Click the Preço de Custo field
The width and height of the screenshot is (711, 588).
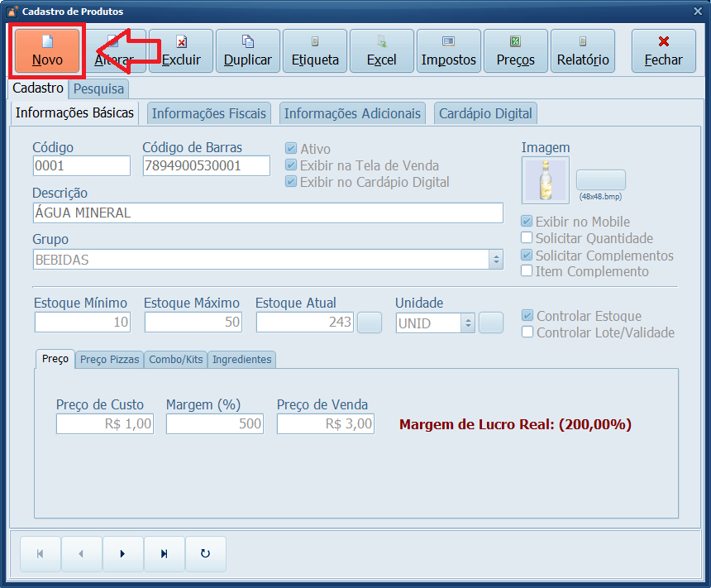tap(105, 423)
